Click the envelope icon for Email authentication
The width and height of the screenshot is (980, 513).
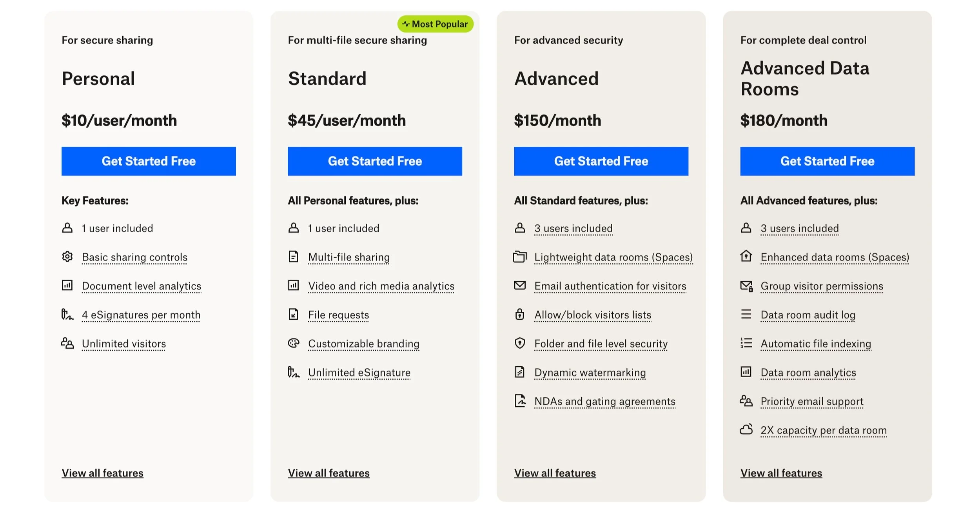(x=520, y=285)
